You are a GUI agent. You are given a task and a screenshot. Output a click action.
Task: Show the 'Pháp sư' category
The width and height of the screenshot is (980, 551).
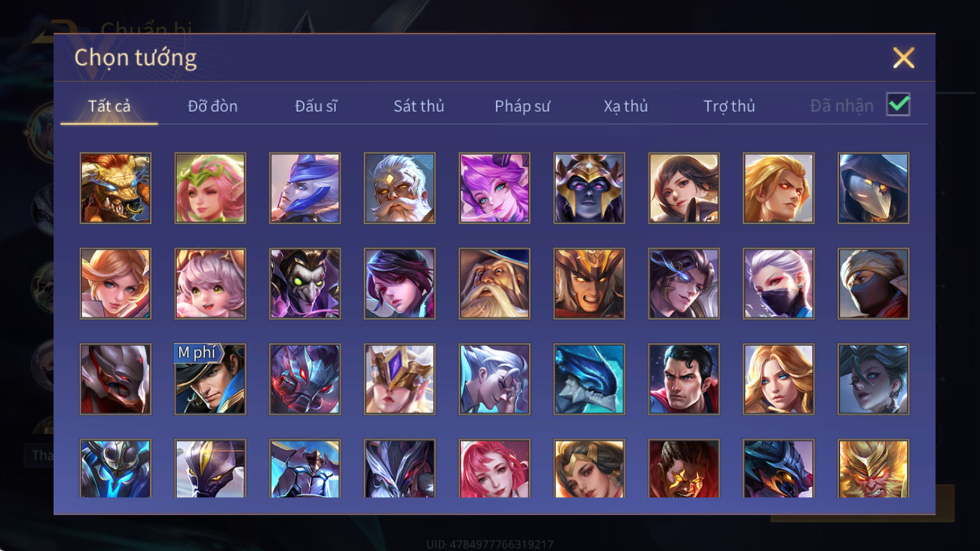522,106
